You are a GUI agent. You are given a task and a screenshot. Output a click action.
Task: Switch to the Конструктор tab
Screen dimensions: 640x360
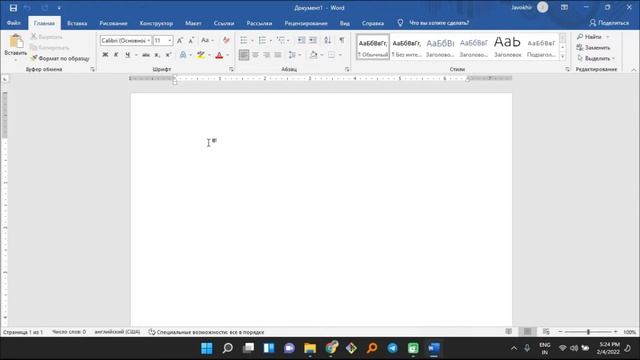coord(156,23)
